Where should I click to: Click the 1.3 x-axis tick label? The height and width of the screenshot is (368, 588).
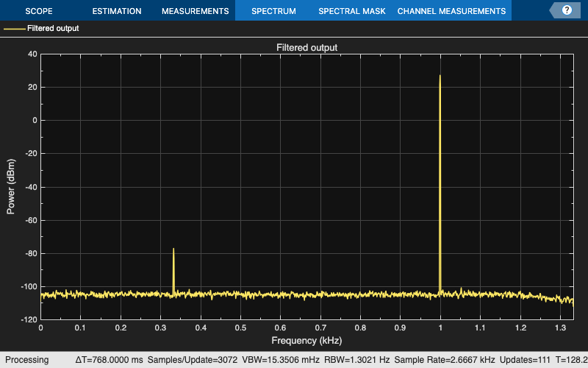click(560, 328)
